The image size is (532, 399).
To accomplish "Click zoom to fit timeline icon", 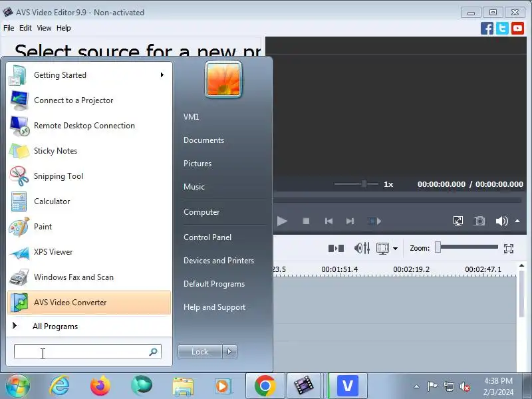I will point(509,249).
